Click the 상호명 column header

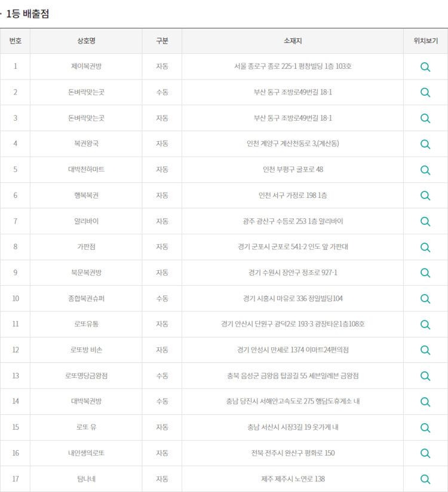point(86,41)
